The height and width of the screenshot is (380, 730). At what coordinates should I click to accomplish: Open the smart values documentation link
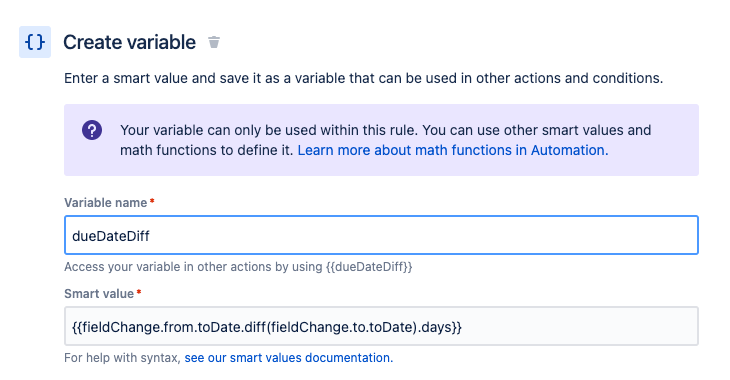click(x=289, y=358)
